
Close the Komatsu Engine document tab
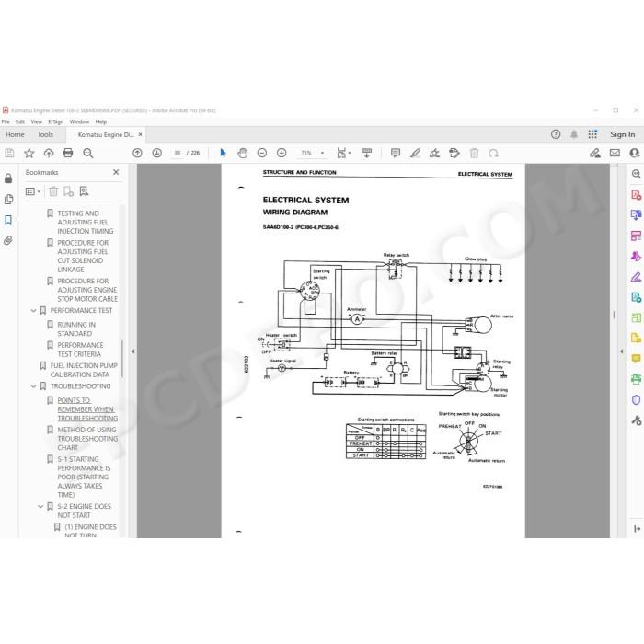tap(140, 134)
